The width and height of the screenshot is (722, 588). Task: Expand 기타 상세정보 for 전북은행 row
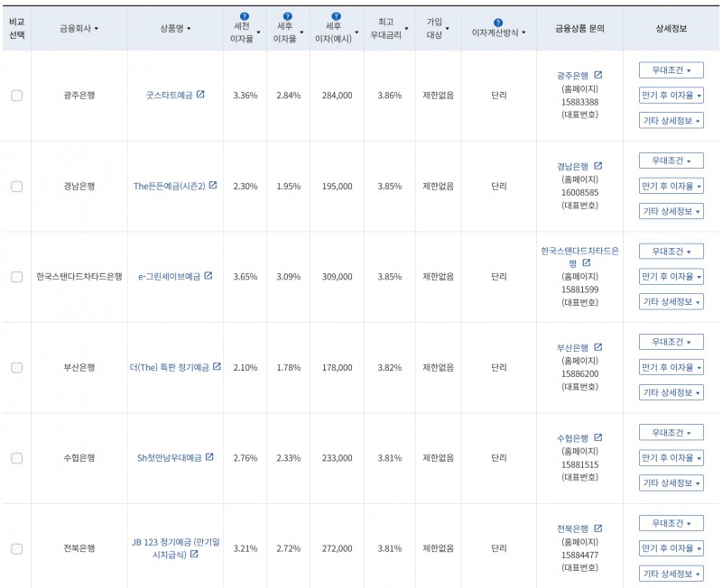(x=671, y=574)
